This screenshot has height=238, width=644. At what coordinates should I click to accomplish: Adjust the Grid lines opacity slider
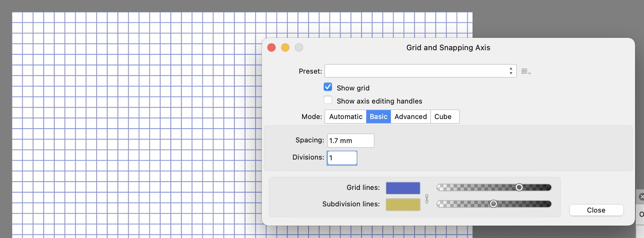point(494,187)
